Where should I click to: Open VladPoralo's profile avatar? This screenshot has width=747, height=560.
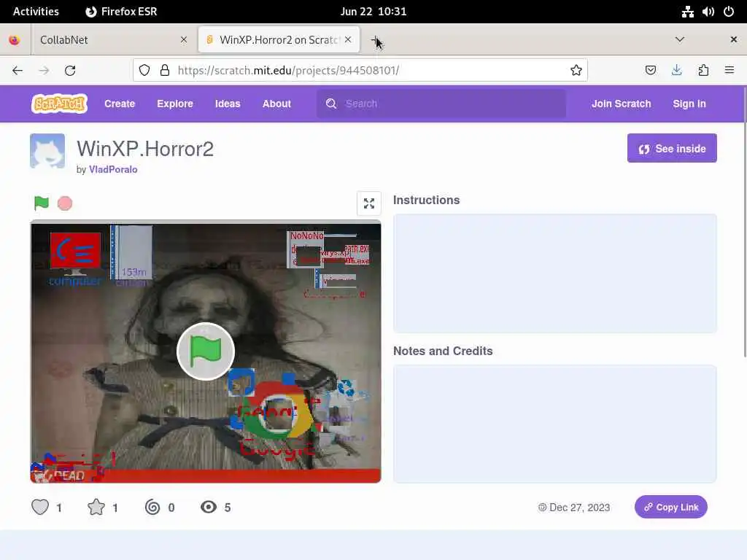[x=47, y=151]
